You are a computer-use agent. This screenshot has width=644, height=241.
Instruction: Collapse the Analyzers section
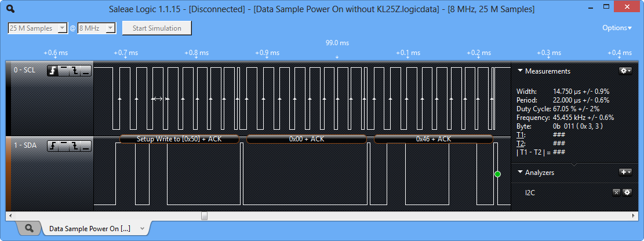click(519, 173)
